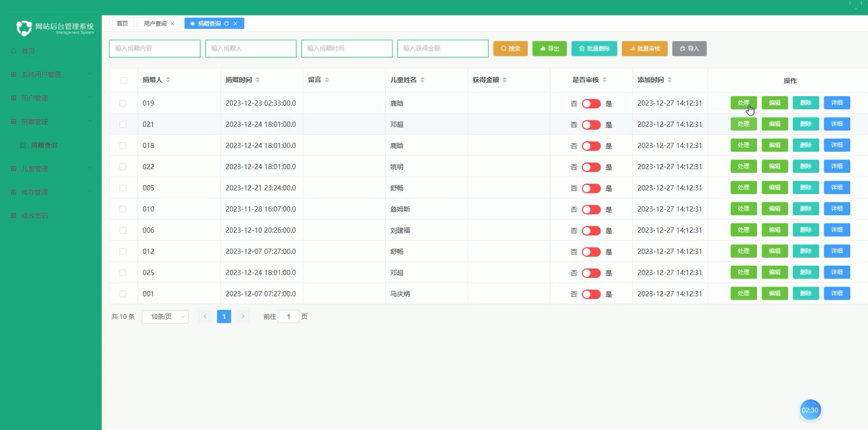Screen dimensions: 868x430
Task: Check the select-all checkbox in table header
Action: pyautogui.click(x=123, y=80)
